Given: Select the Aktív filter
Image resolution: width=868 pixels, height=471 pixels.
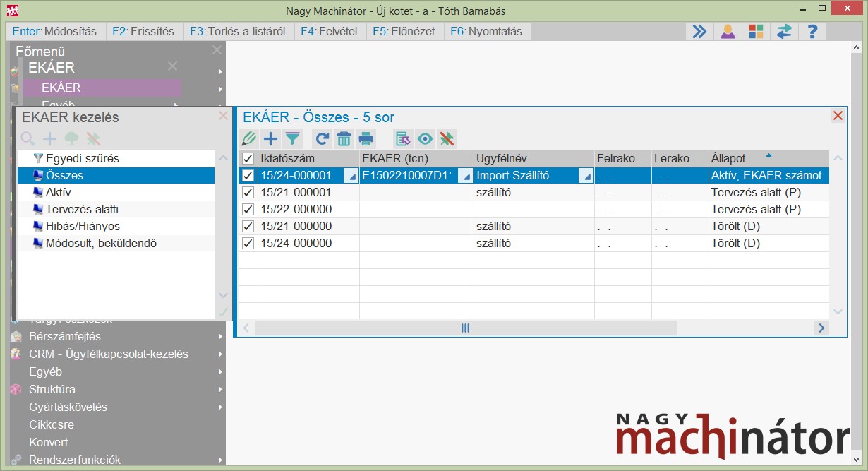Looking at the screenshot, I should [x=116, y=192].
